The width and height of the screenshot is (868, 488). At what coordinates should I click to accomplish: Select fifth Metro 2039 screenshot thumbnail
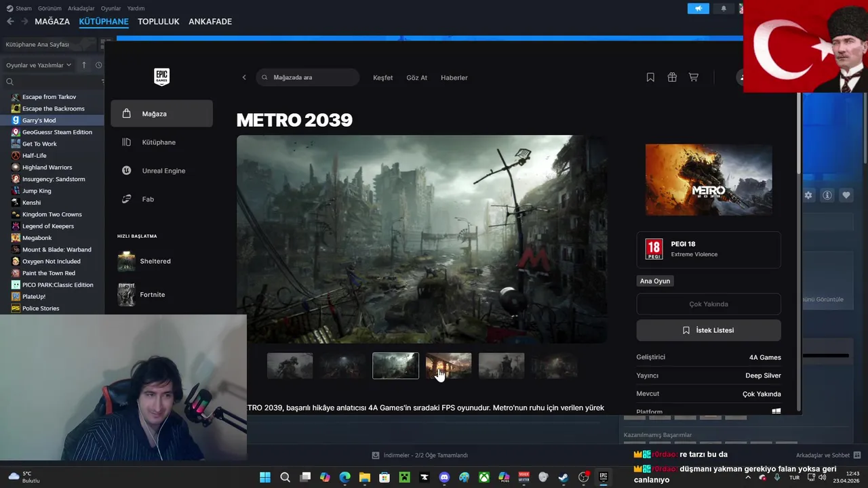click(501, 366)
